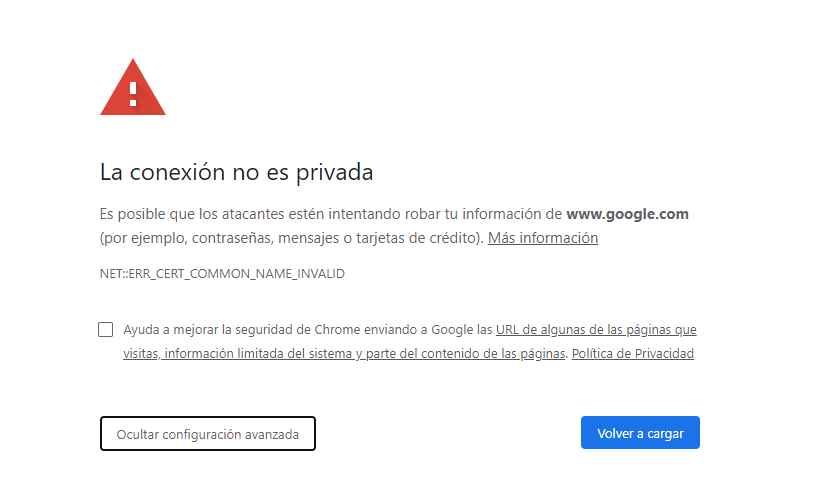Click the La conexión no es privada heading
Screen dimensions: 826x479
[x=237, y=172]
